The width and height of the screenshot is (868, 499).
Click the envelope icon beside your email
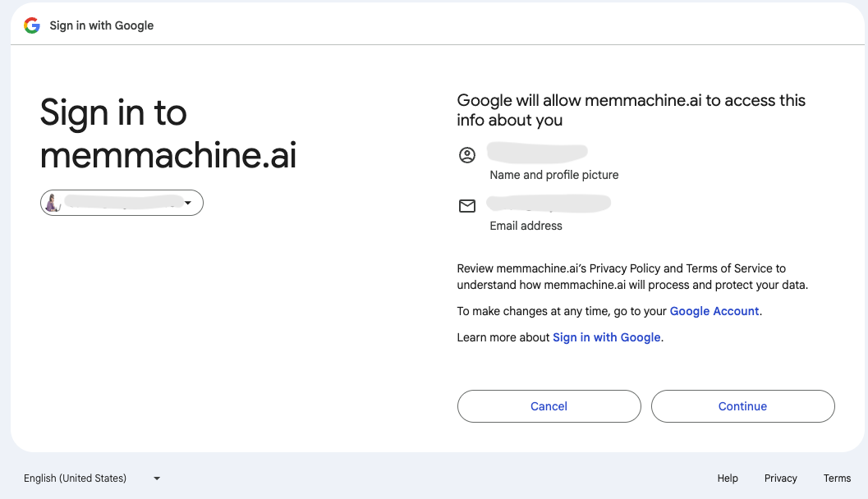(466, 205)
